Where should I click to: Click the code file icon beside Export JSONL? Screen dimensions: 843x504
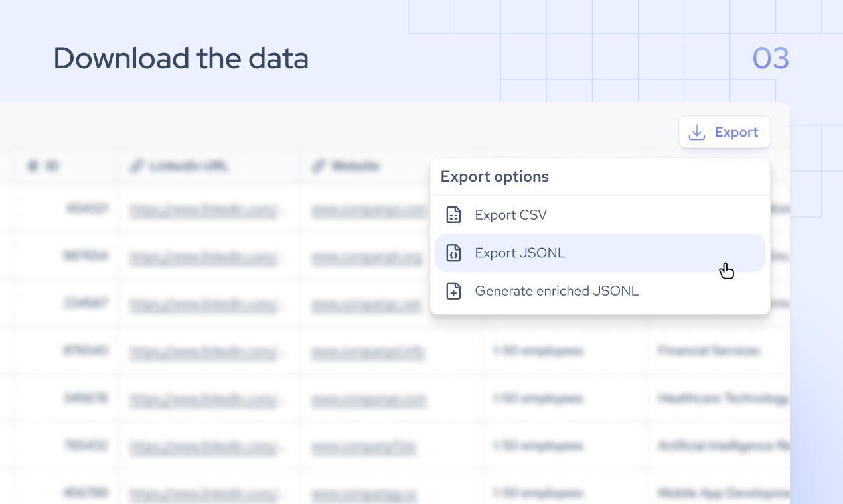(x=453, y=253)
